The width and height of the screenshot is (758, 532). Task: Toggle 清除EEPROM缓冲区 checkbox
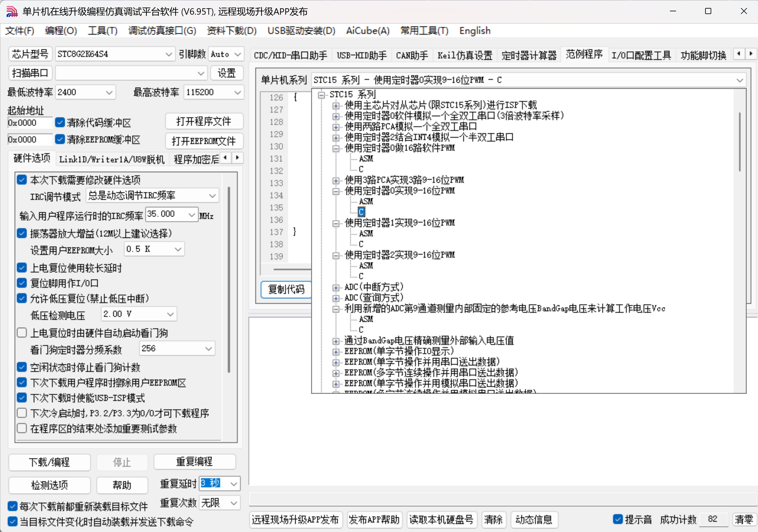point(60,139)
